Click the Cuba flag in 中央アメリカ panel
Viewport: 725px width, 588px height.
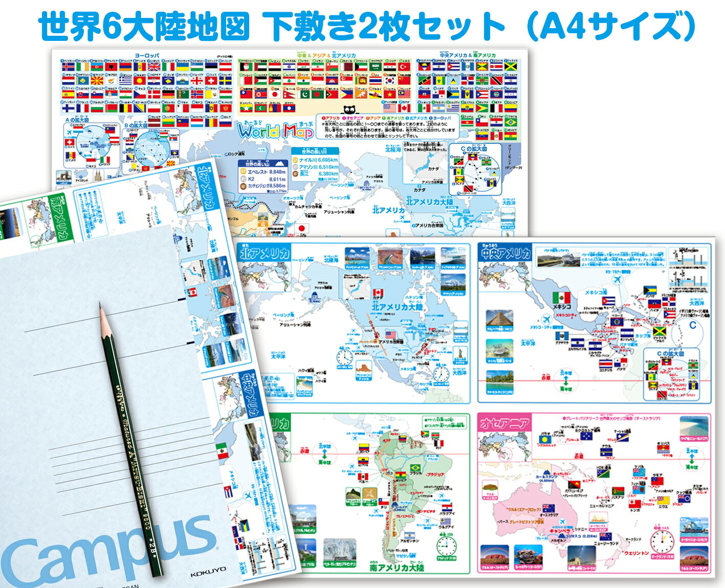click(608, 300)
